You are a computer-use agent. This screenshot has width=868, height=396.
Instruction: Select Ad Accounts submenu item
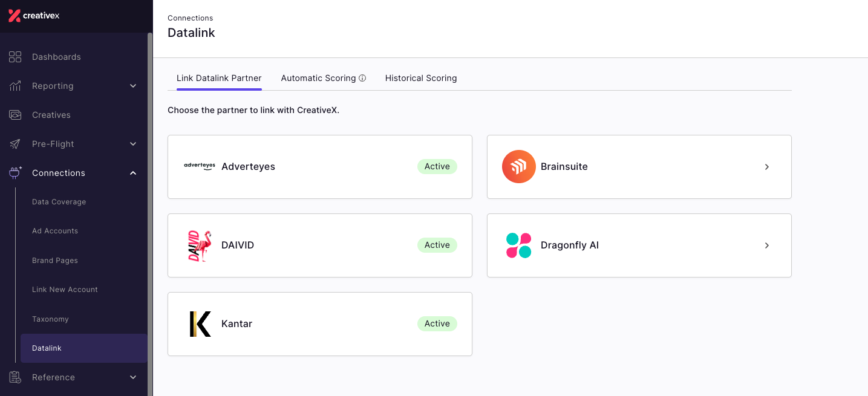pyautogui.click(x=55, y=231)
